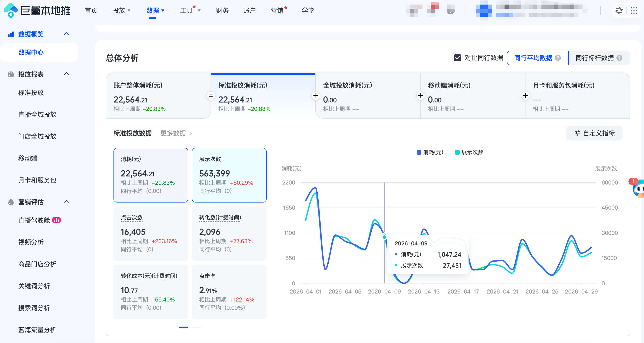This screenshot has height=343, width=644.
Task: Collapse the 营销评估 sidebar section
Action: click(67, 201)
